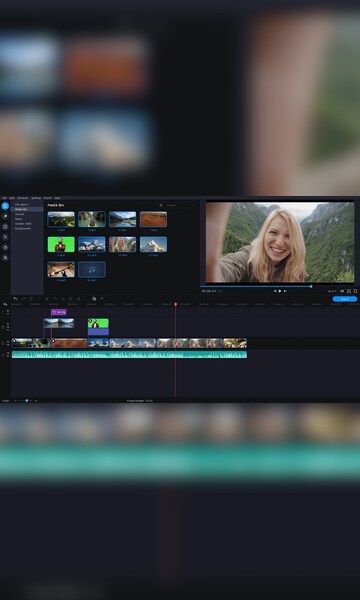Click the Undo arrow in timeline toolbar
Image resolution: width=360 pixels, height=600 pixels.
pyautogui.click(x=15, y=299)
